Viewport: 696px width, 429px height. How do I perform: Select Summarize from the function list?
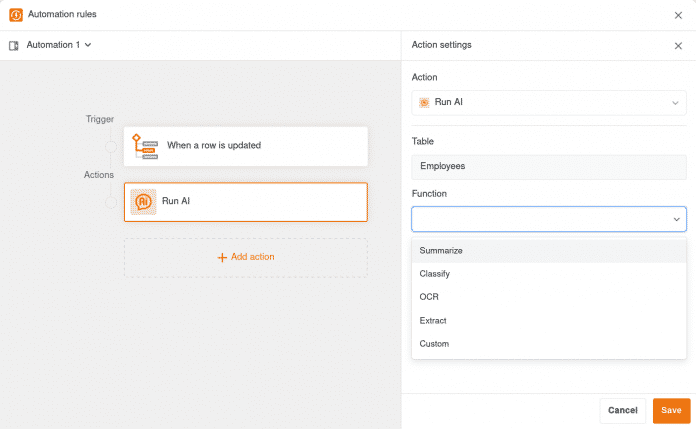point(441,250)
